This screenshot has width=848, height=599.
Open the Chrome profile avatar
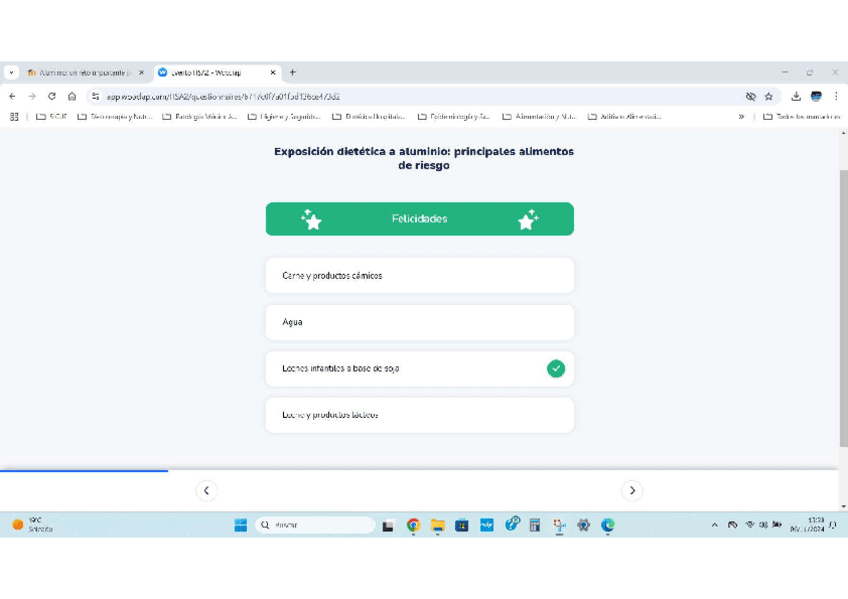816,96
